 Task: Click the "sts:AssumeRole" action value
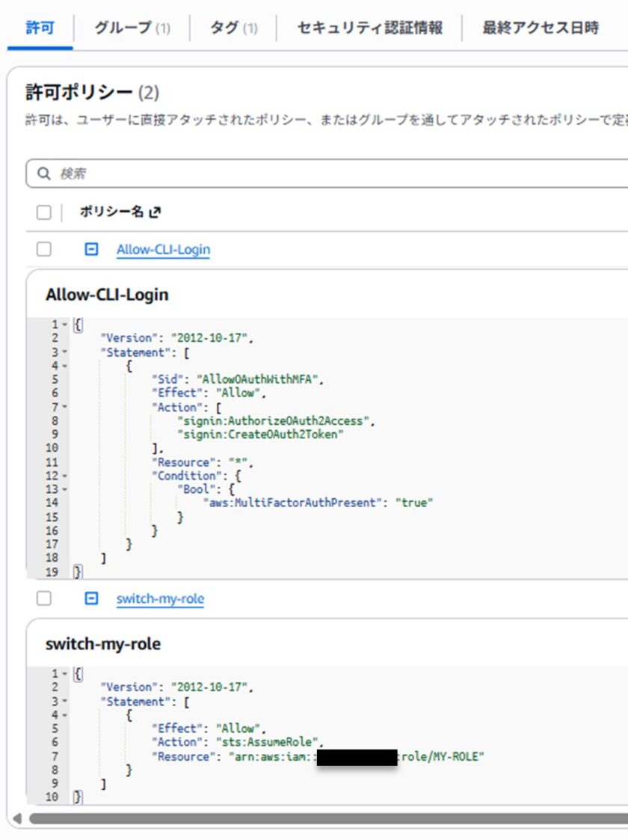[x=267, y=742]
